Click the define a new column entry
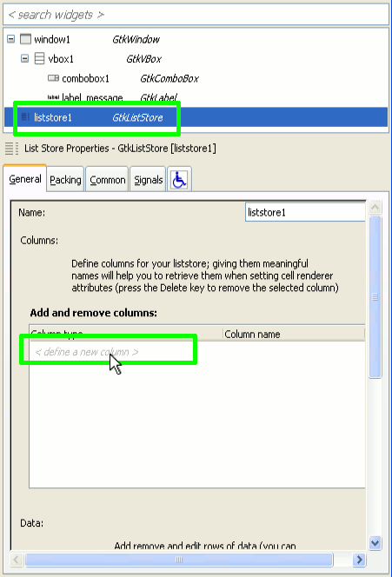 pos(87,352)
